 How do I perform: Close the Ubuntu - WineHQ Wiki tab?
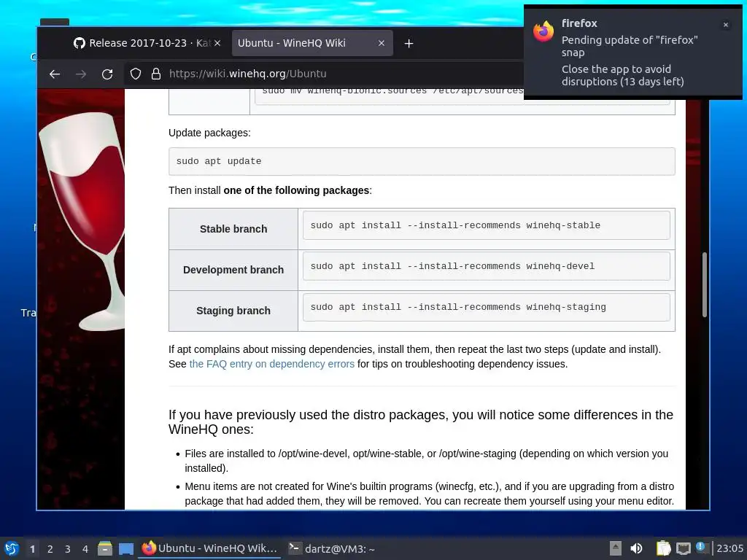pyautogui.click(x=381, y=43)
